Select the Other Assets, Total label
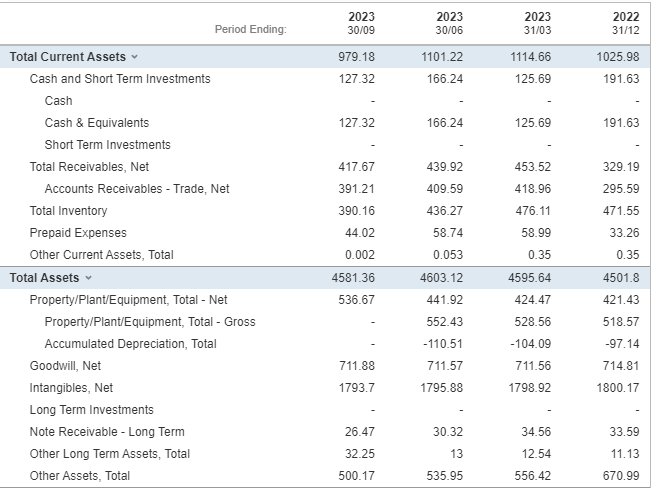The image size is (653, 488). coord(80,476)
